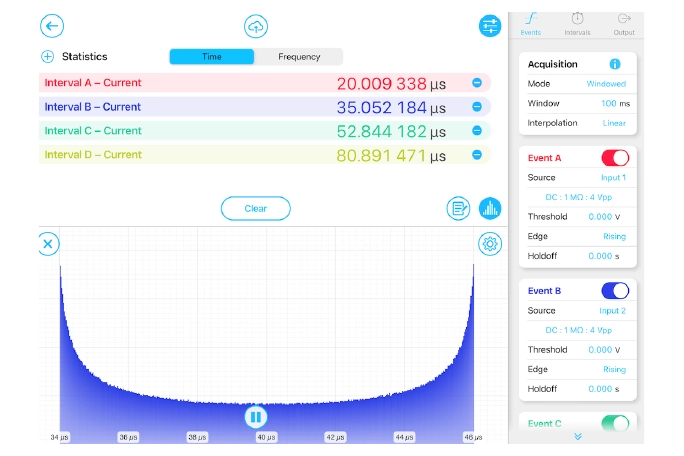Select Interval A – Current label

[x=93, y=82]
